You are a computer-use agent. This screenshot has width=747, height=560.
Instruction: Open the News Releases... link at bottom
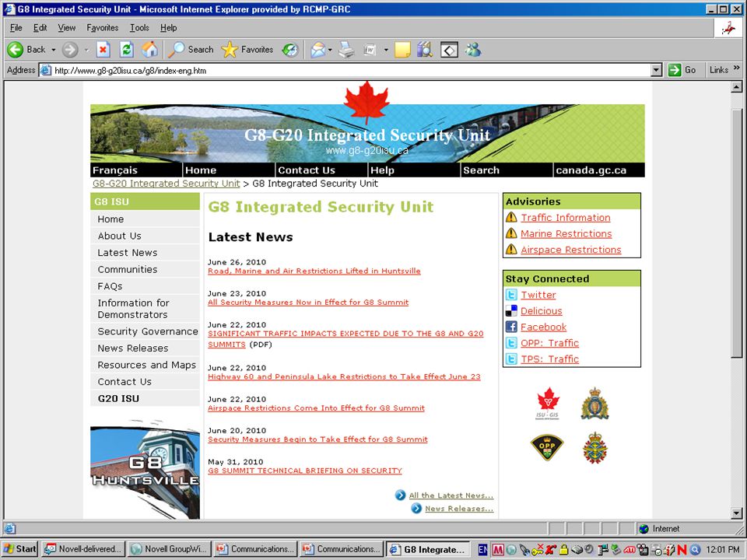click(459, 509)
